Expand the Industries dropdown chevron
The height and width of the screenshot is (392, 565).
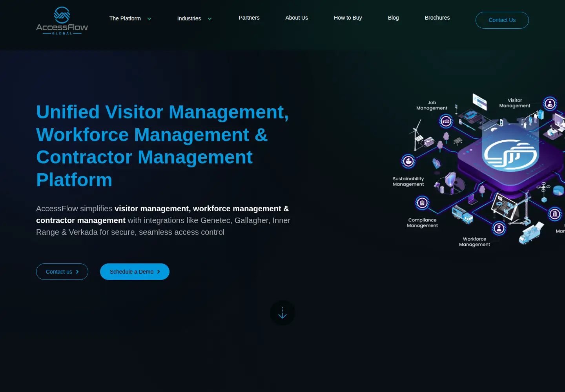210,19
